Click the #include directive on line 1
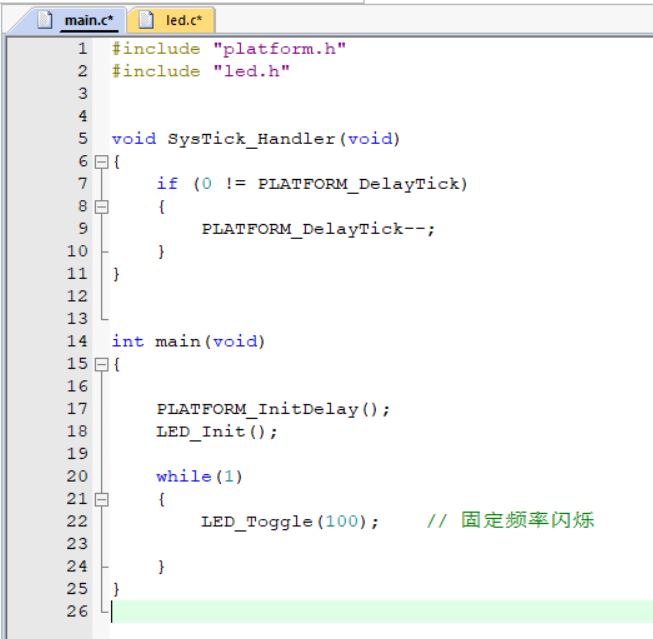Image resolution: width=653 pixels, height=639 pixels. point(156,49)
